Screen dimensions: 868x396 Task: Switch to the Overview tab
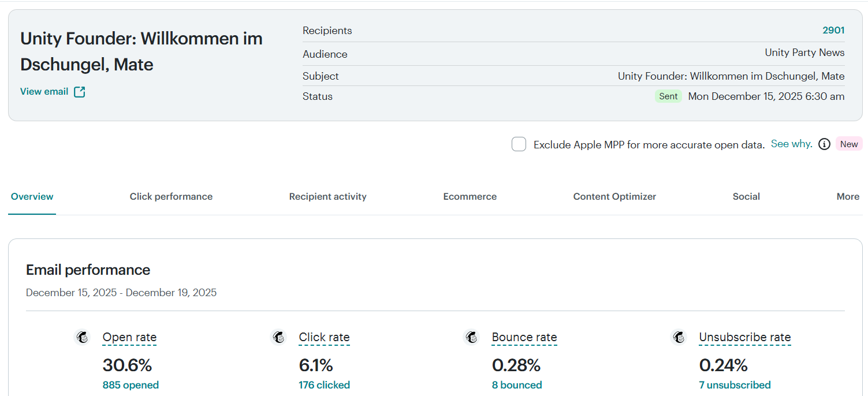[32, 197]
